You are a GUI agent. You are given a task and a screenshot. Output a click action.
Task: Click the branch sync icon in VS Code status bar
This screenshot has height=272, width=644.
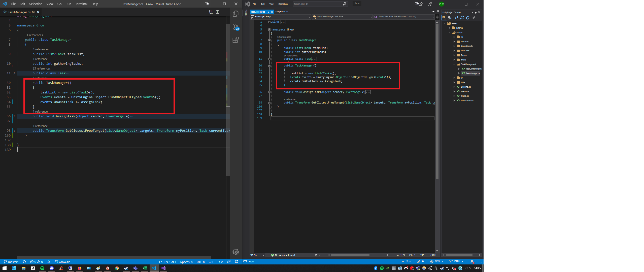[24, 262]
